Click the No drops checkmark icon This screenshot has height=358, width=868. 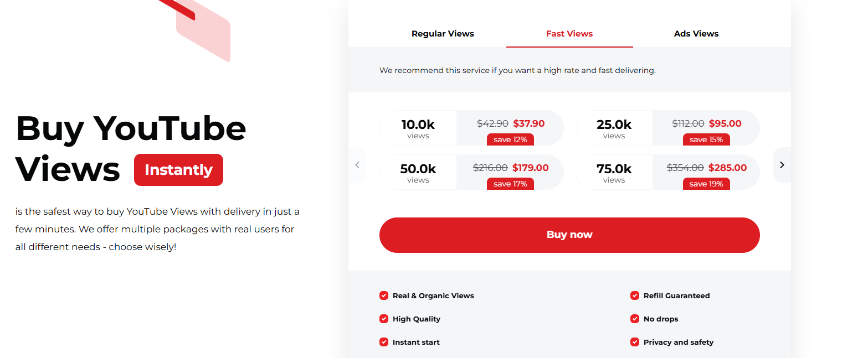click(635, 319)
